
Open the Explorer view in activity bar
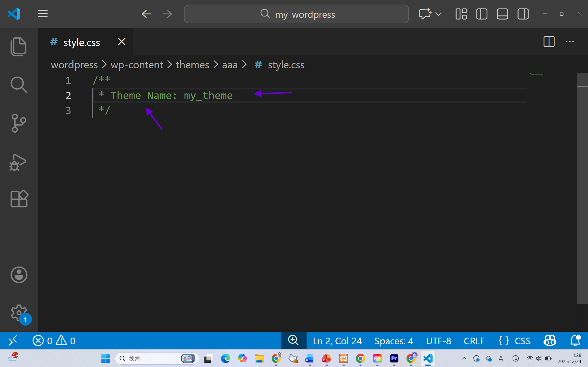[x=19, y=47]
